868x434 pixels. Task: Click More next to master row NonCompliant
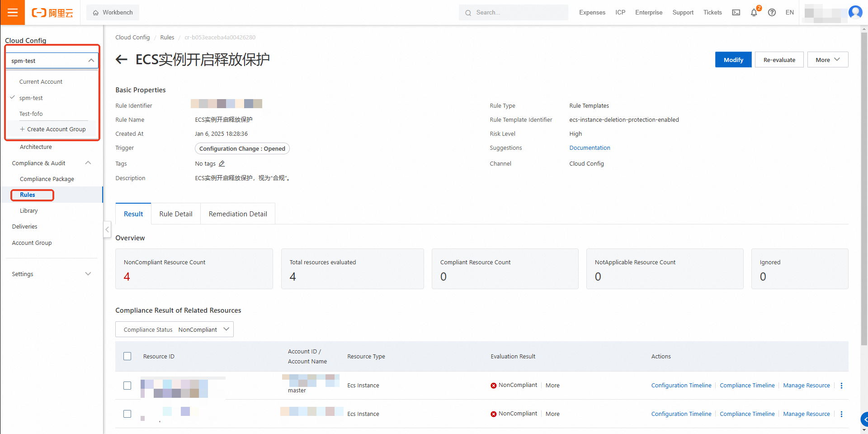[552, 386]
